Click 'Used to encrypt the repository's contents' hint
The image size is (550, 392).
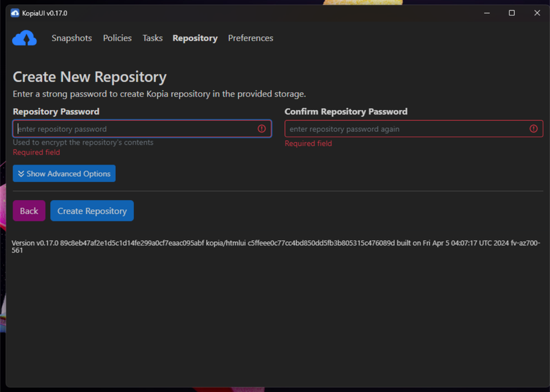83,143
